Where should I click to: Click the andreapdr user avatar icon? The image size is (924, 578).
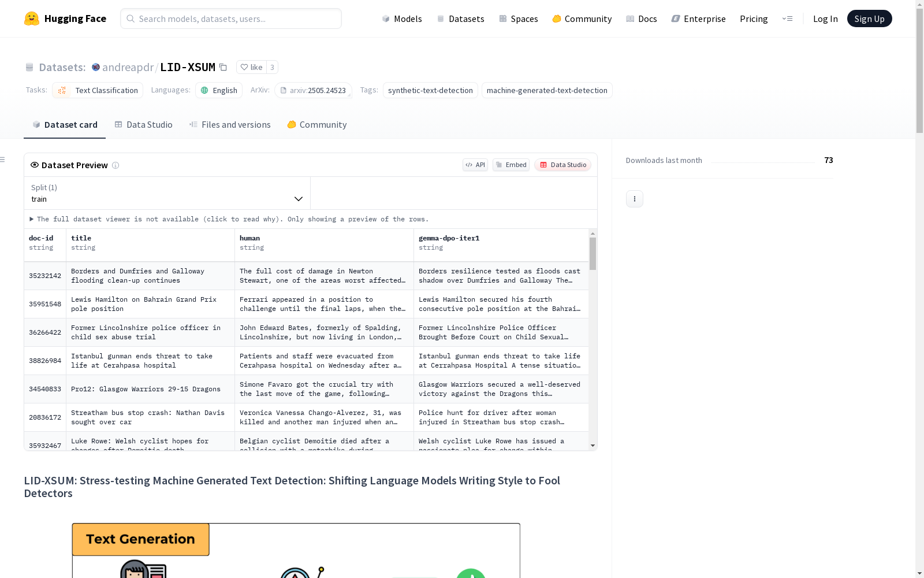[x=96, y=67]
